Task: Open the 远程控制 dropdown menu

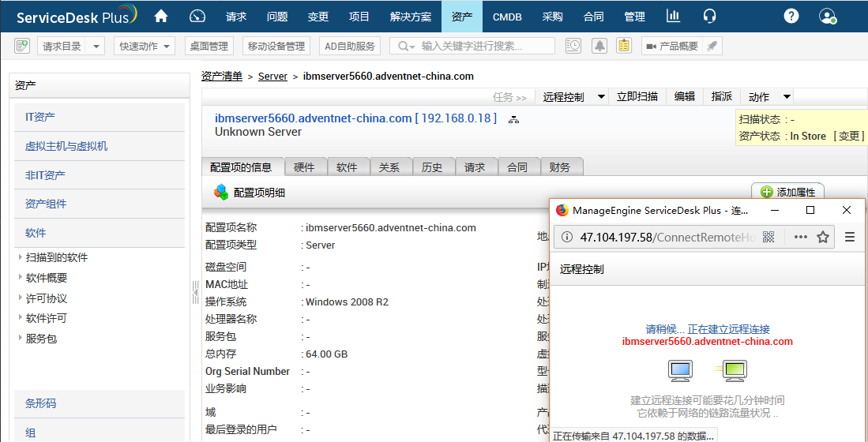Action: (x=601, y=97)
